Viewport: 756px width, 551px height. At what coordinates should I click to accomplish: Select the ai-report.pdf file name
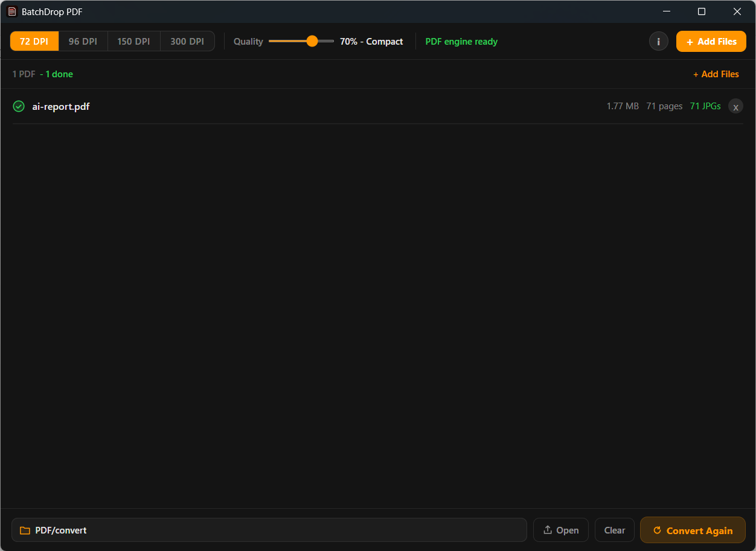[61, 106]
